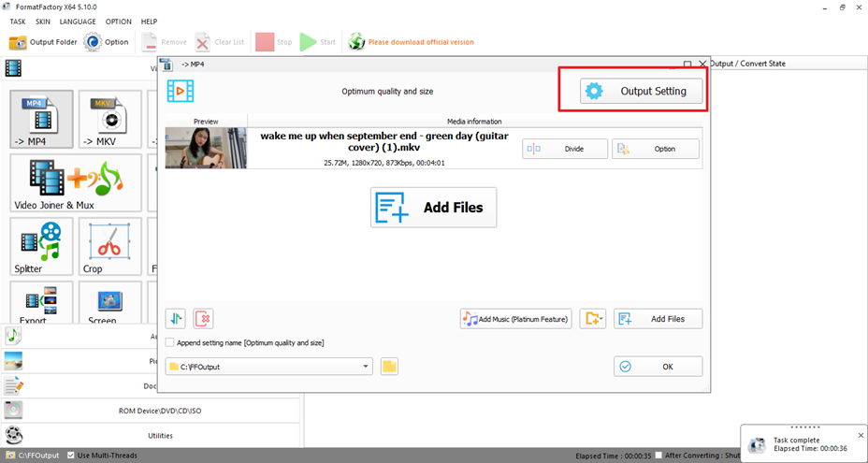Click the Stop toolbar button
Image resolution: width=868 pixels, height=463 pixels.
274,42
